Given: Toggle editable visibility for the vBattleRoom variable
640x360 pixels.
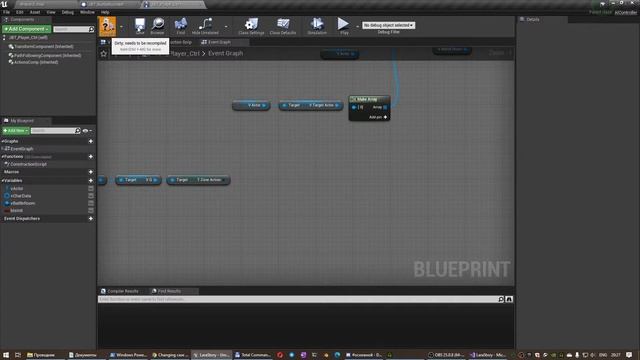Looking at the screenshot, I should tap(91, 203).
